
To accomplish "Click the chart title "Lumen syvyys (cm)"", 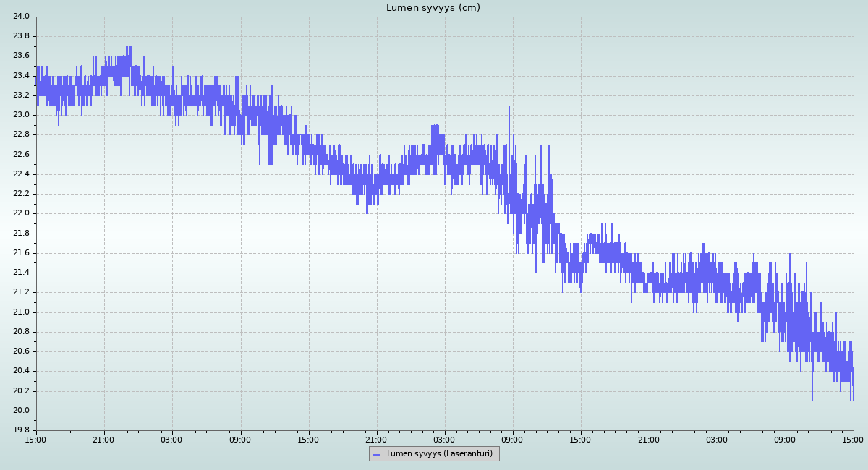I will pyautogui.click(x=433, y=8).
